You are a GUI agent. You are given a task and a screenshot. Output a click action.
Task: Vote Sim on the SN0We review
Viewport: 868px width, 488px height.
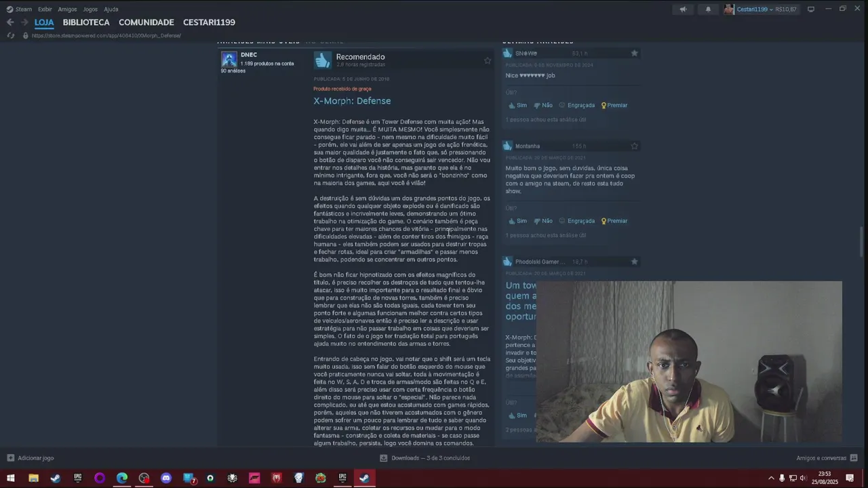(x=517, y=106)
